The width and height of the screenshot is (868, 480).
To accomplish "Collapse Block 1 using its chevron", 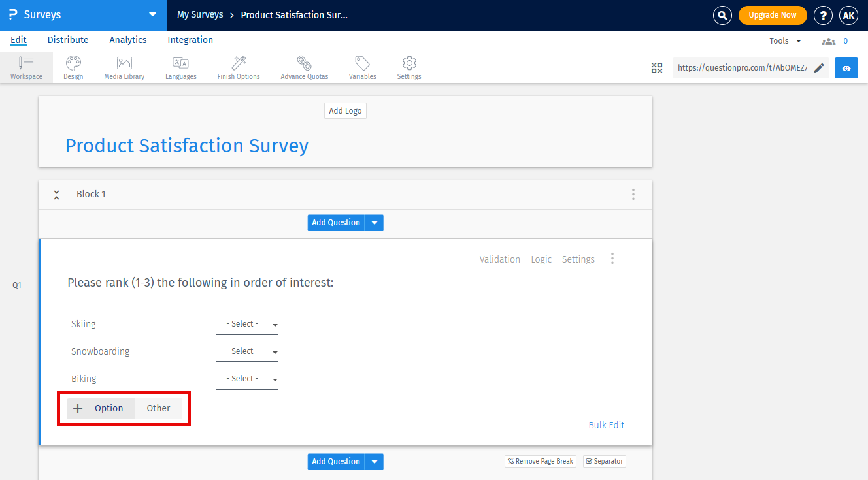I will (56, 194).
